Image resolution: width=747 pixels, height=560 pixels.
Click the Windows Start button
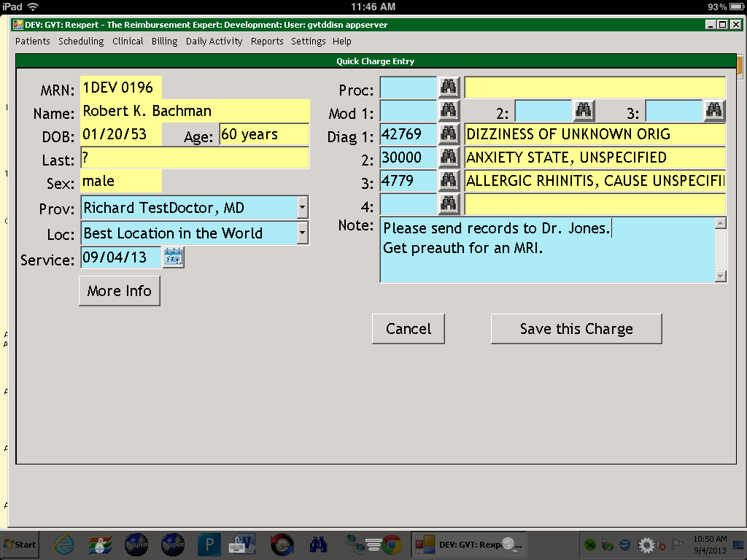[x=20, y=544]
